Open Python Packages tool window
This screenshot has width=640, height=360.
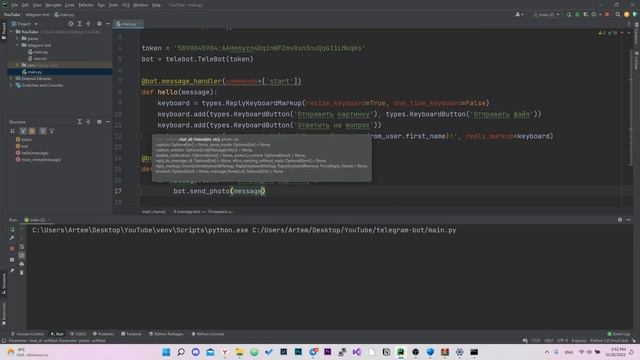coord(166,334)
